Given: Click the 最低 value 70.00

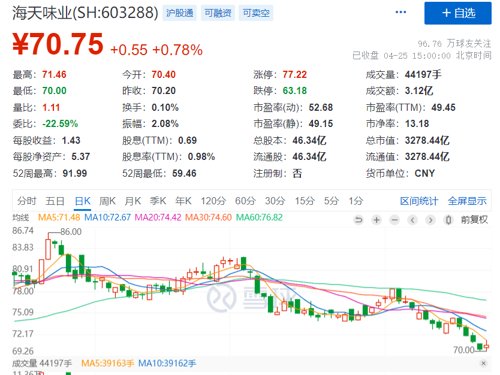Looking at the screenshot, I should (54, 91).
